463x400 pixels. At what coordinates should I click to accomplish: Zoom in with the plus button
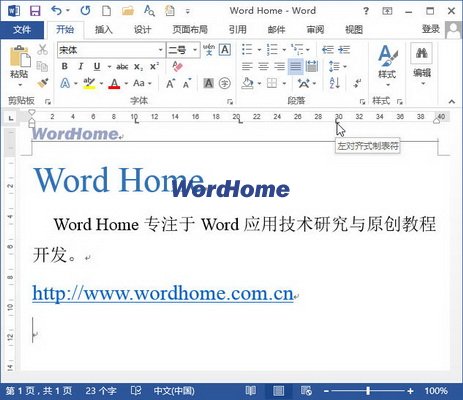point(410,391)
